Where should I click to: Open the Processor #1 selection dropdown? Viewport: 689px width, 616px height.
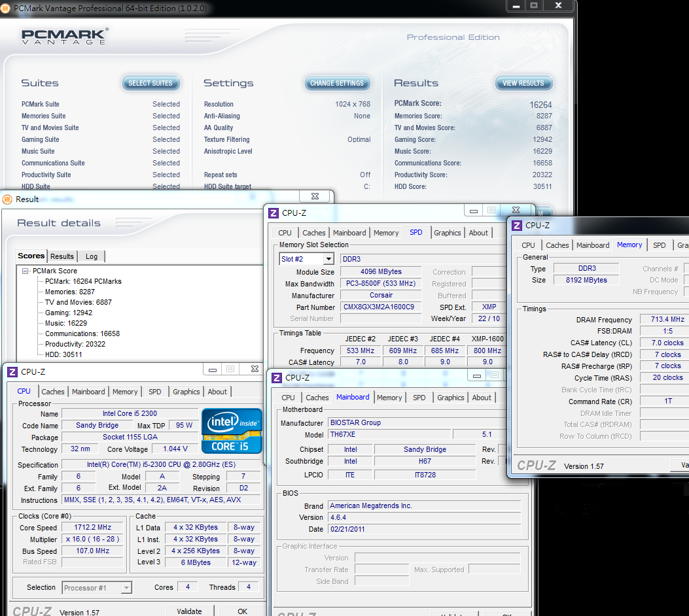point(126,587)
